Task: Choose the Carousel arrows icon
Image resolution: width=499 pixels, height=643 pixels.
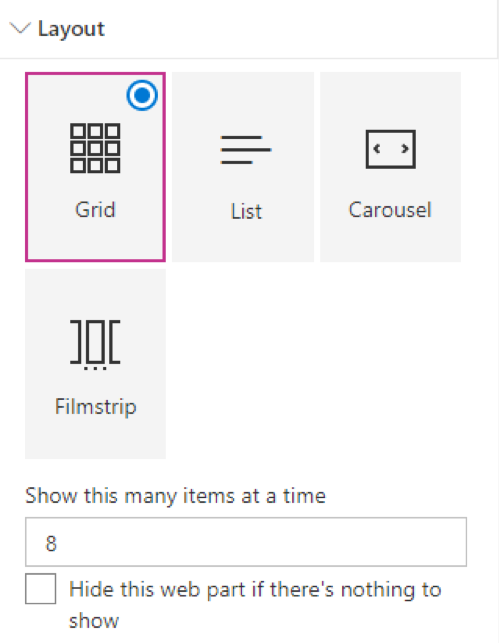Action: point(390,149)
